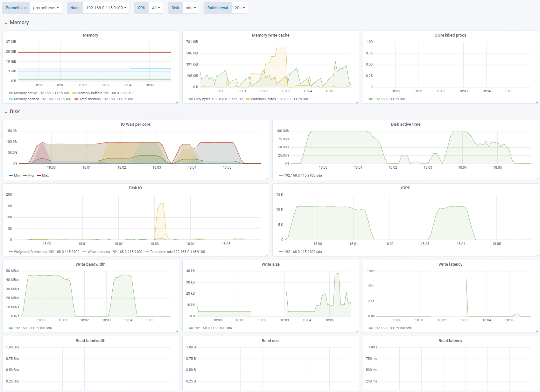Open the CPU variable dropdown showing All
This screenshot has width=540, height=392.
pos(156,8)
